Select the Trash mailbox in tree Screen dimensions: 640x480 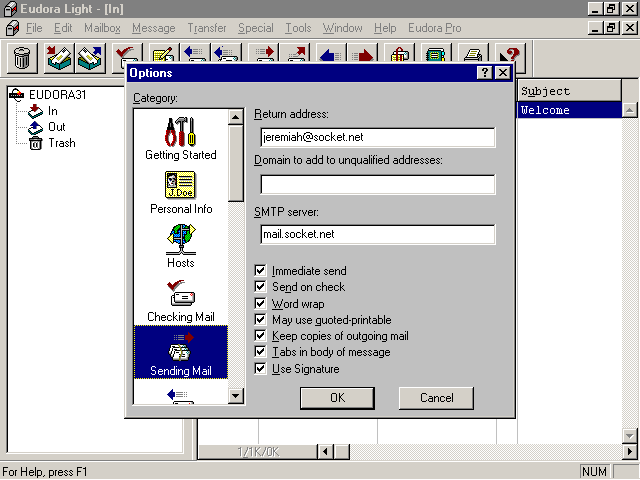pyautogui.click(x=62, y=143)
